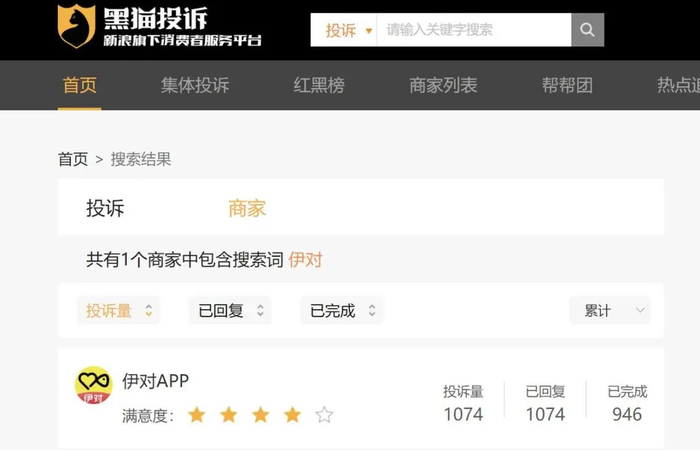
Task: Select the 商家 results tab
Action: (x=247, y=208)
